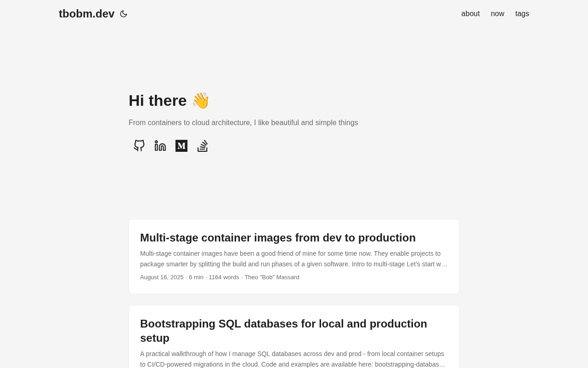Click the containers to cloud architecture tagline

(x=243, y=123)
